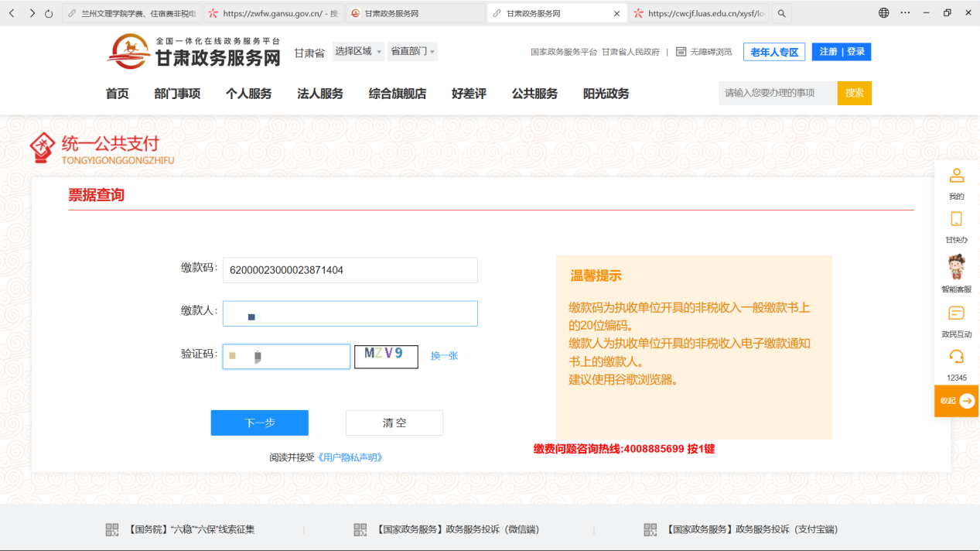Expand the 省直部门 dropdown

click(412, 51)
